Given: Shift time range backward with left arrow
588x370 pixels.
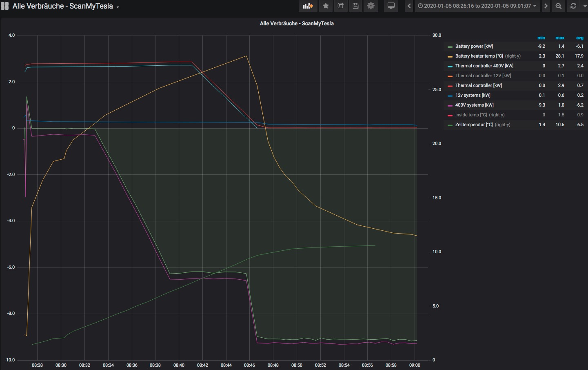Looking at the screenshot, I should [409, 6].
